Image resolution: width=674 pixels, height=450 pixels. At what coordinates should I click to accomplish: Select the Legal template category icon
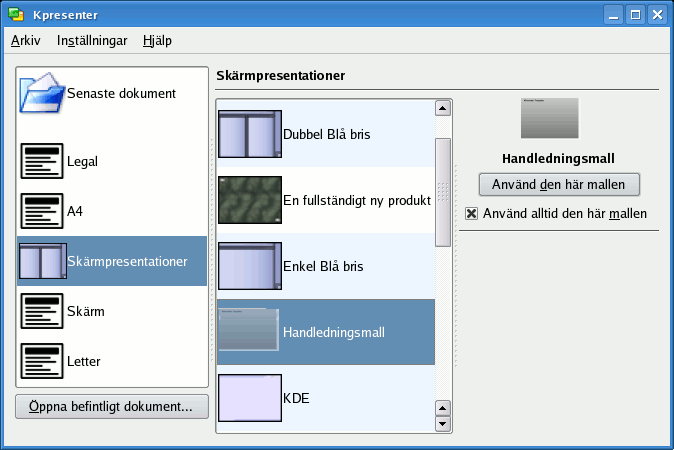[x=41, y=161]
